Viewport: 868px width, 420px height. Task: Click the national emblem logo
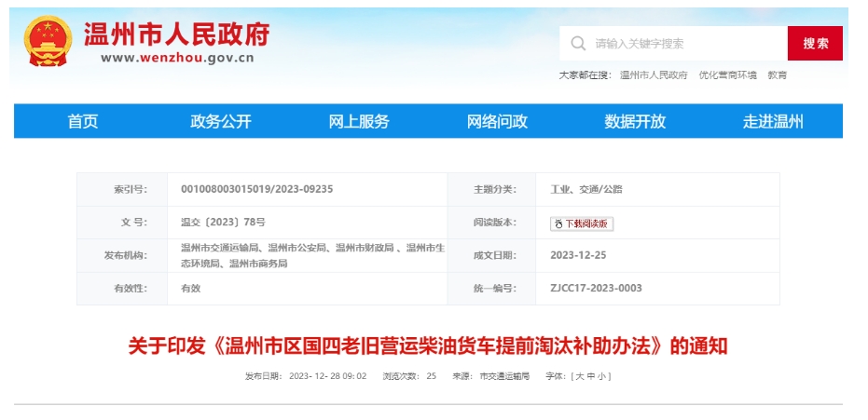click(48, 42)
